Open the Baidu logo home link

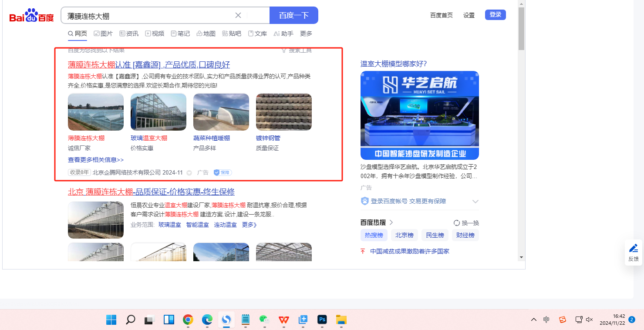coord(32,16)
